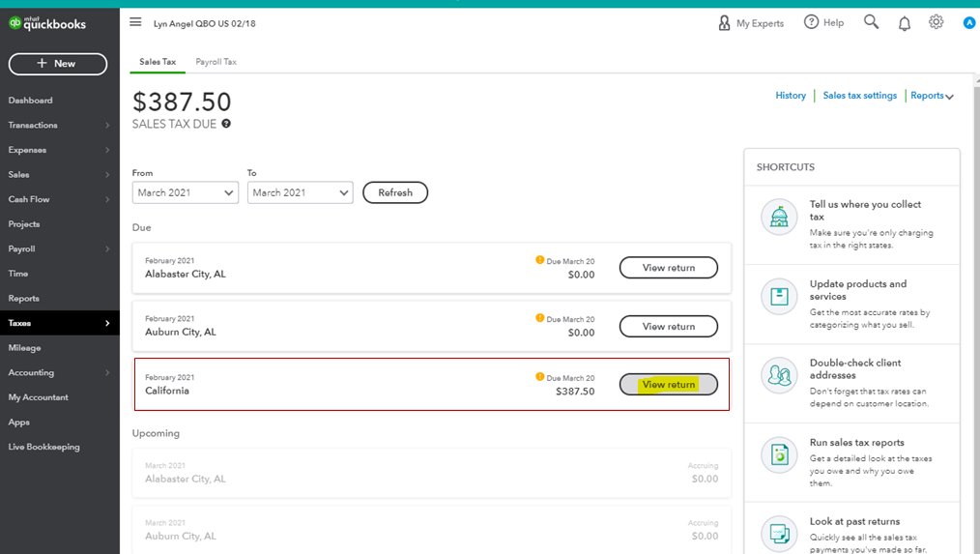Open Run sales tax reports shortcut
This screenshot has height=554, width=980.
coord(851,462)
